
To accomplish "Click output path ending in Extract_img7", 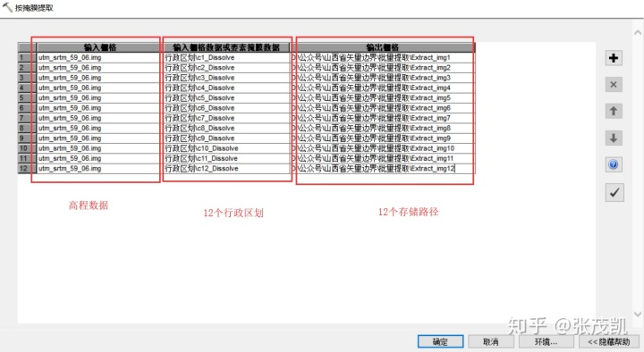I will tap(383, 118).
